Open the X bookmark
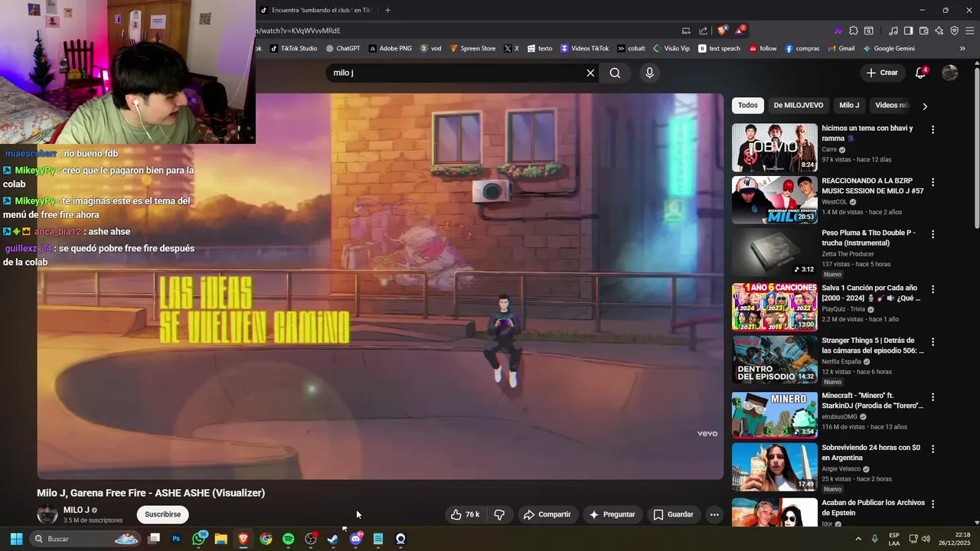Screen dimensions: 980x551 [511, 48]
